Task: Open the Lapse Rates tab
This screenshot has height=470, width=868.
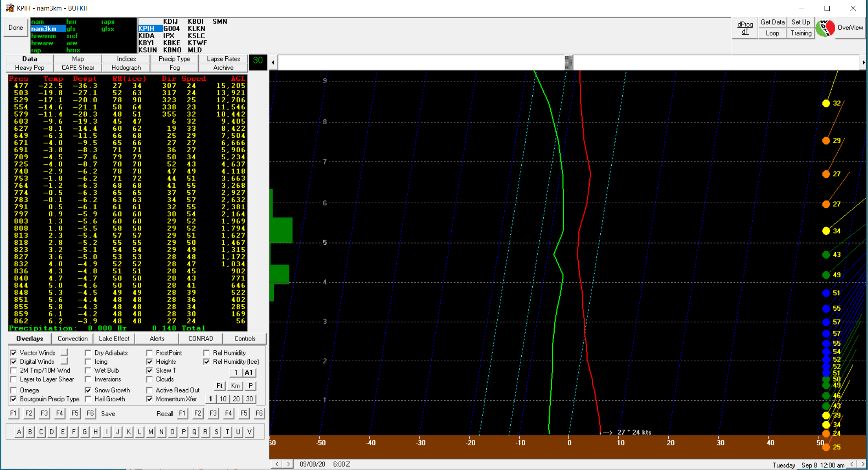Action: [x=223, y=59]
